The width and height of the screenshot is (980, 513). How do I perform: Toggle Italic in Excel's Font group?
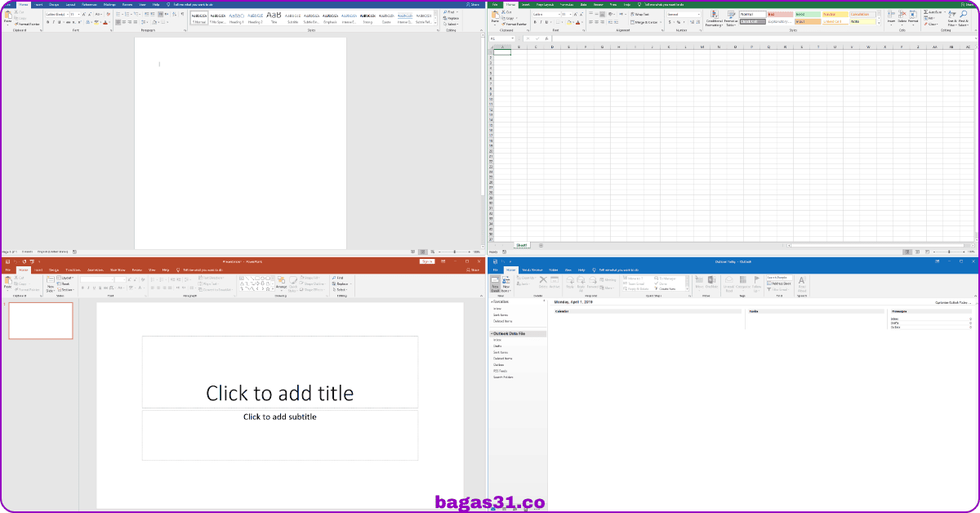point(541,22)
